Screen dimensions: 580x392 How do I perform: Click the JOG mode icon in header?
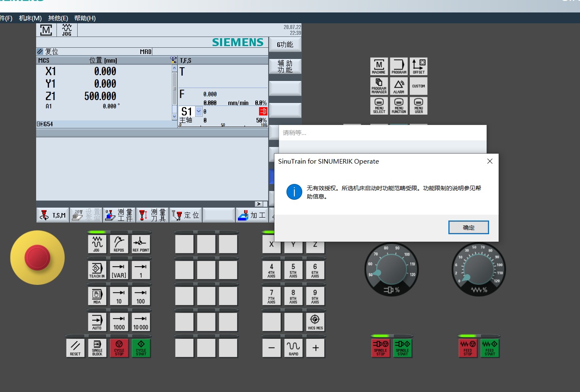click(x=67, y=30)
